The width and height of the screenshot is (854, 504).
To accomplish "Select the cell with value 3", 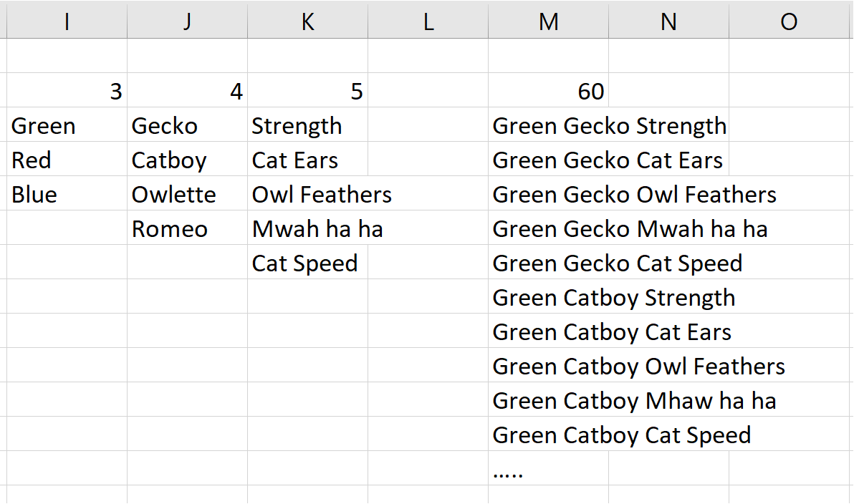I will coord(67,91).
